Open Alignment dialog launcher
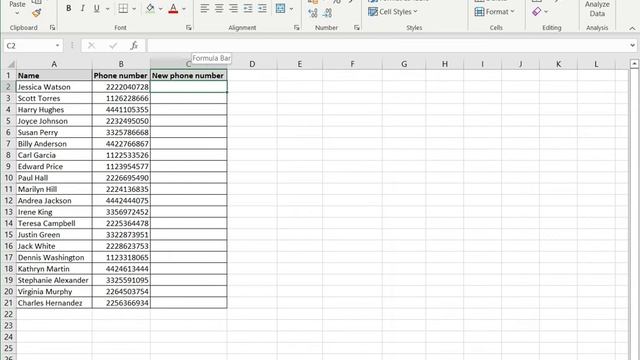This screenshot has height=360, width=640. click(x=296, y=28)
